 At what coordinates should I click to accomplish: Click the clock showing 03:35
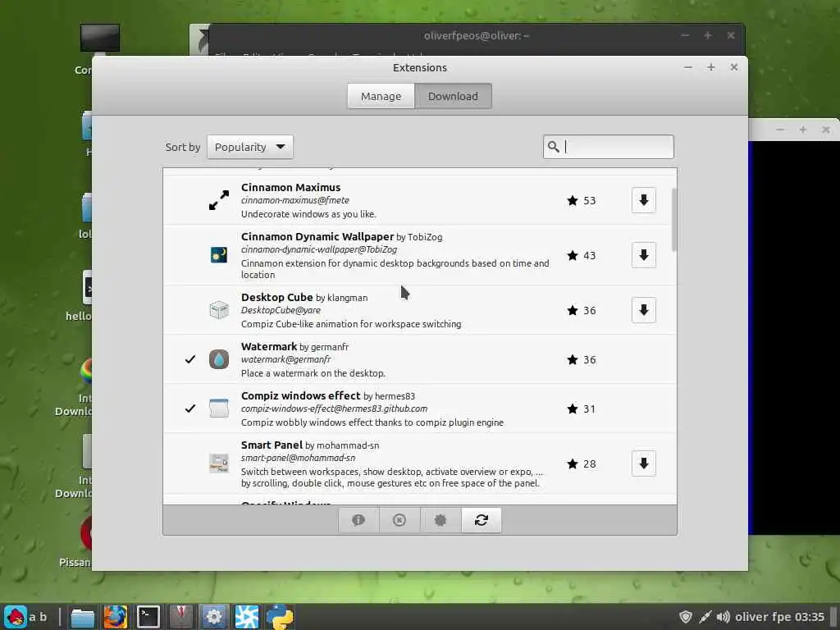point(809,617)
